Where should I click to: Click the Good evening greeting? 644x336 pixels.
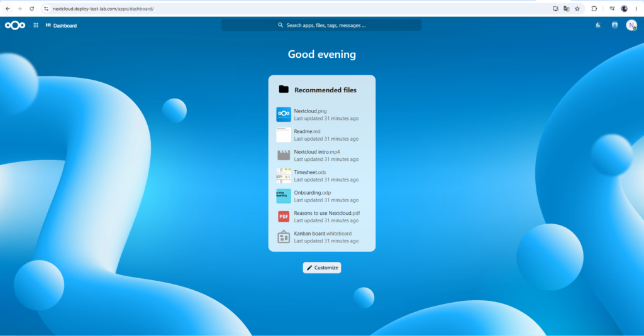tap(322, 54)
